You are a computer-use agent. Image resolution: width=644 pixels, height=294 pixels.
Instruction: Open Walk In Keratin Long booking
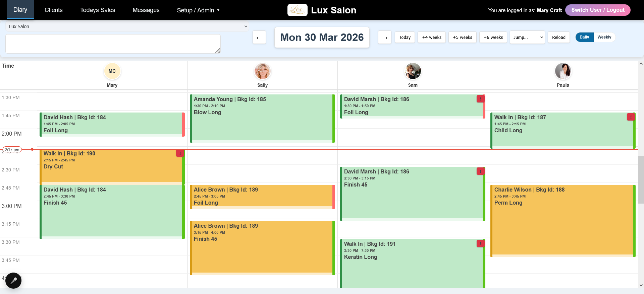(413, 264)
